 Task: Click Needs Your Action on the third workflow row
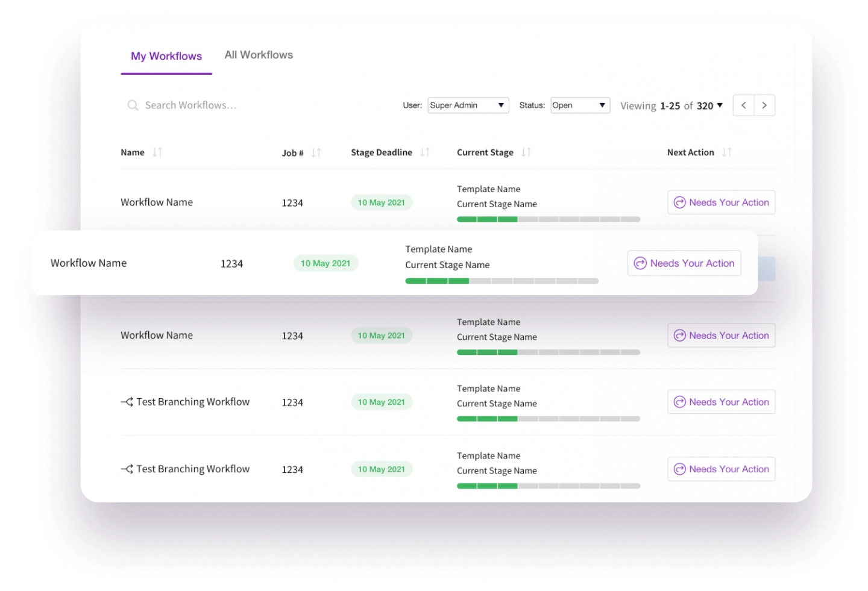(721, 335)
